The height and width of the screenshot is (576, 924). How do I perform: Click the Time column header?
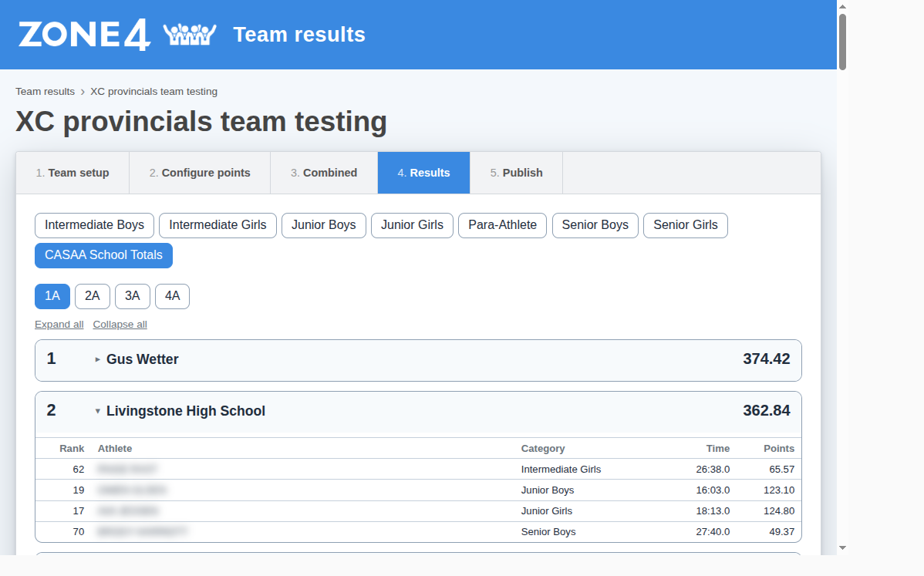pos(718,449)
